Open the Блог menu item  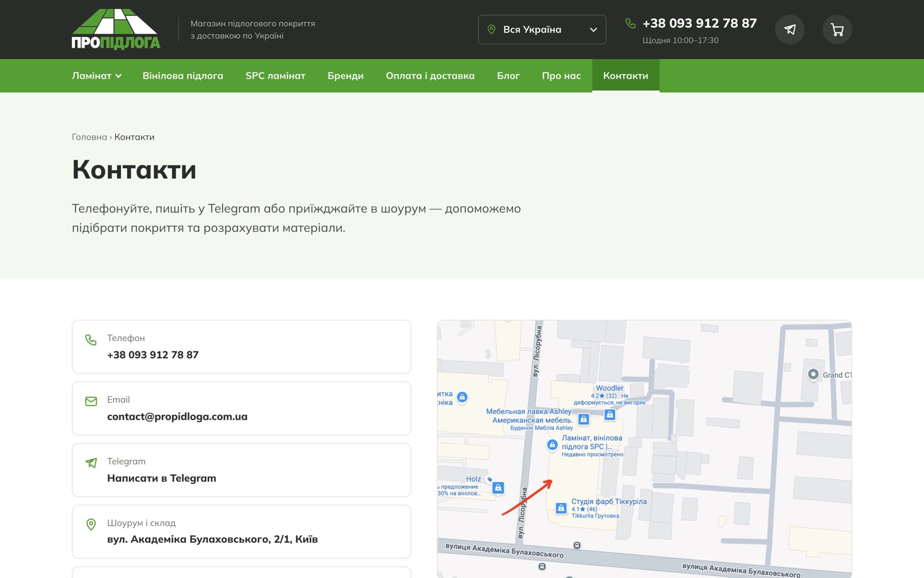[508, 76]
